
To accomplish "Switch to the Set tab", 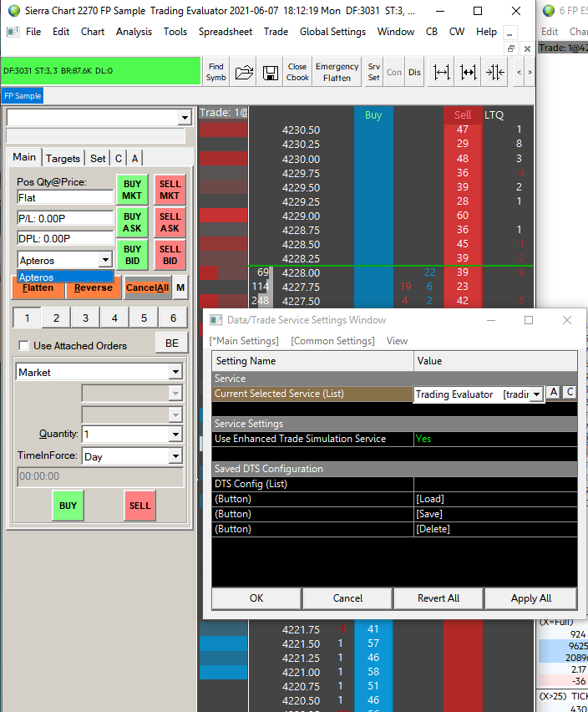I will coord(98,159).
